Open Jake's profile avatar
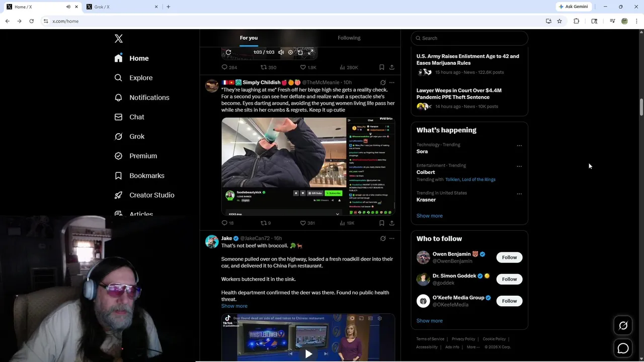The width and height of the screenshot is (644, 362). tap(212, 241)
